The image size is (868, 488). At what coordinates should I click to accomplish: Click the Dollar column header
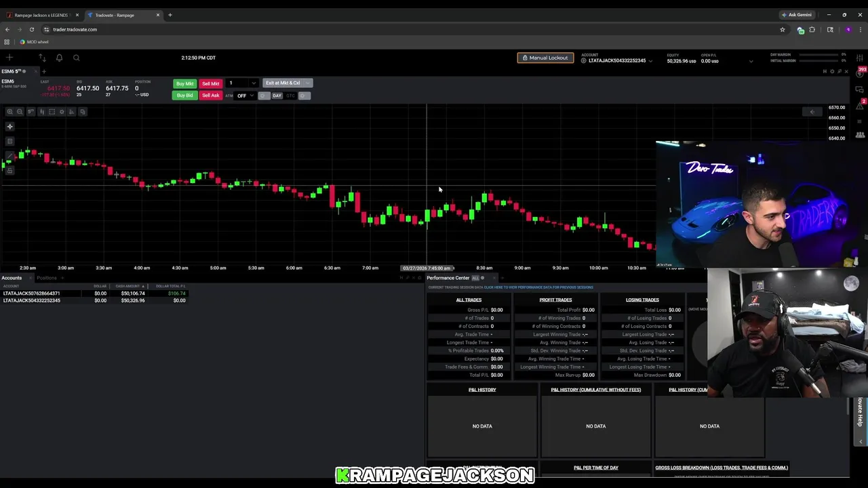tap(100, 286)
